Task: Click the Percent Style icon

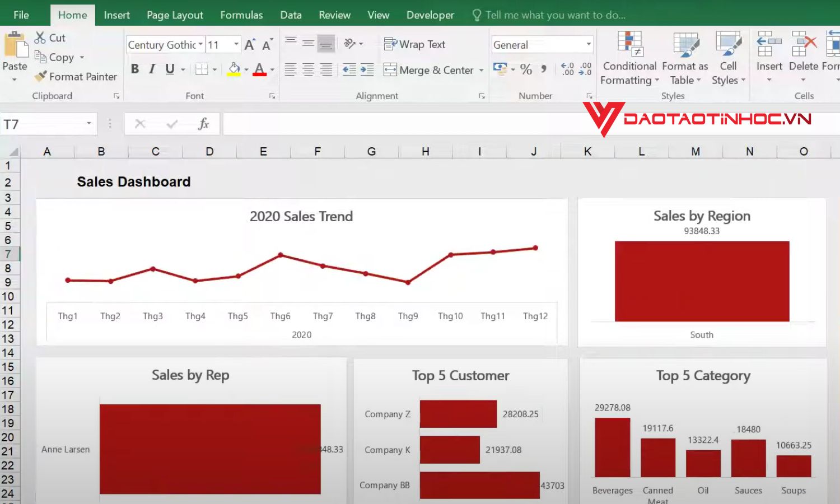Action: point(525,69)
